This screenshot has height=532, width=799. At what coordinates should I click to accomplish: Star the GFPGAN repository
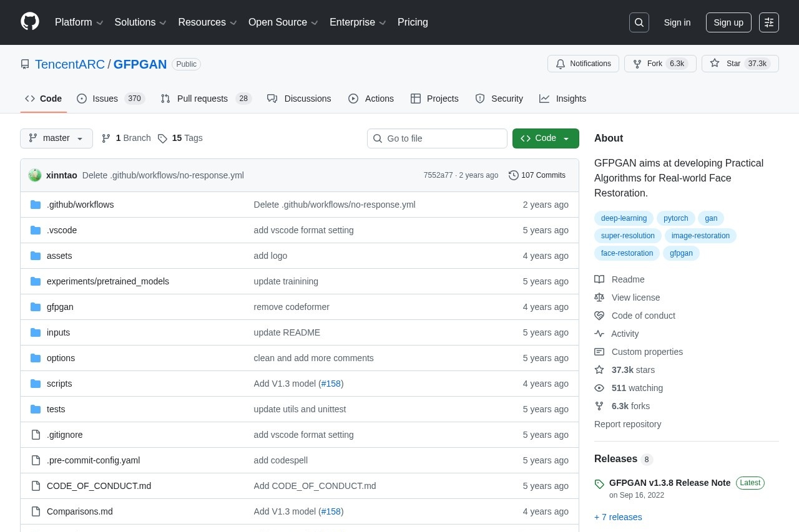pos(740,64)
